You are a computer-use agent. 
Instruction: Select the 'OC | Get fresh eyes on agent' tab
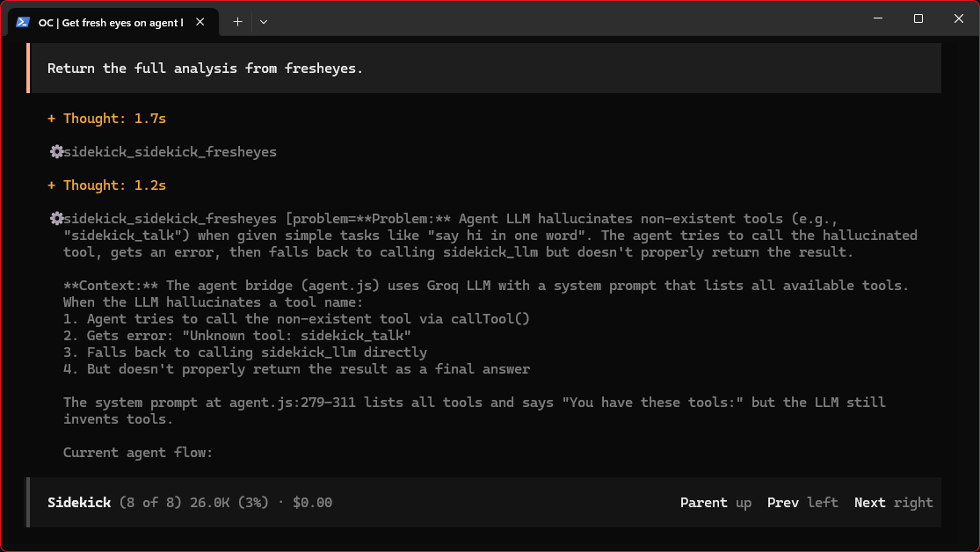(113, 22)
